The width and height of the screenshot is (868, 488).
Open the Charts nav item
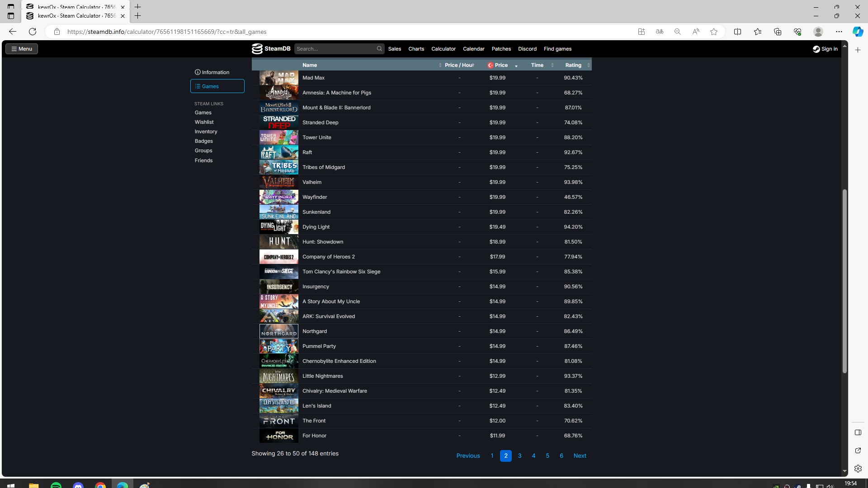coord(416,49)
